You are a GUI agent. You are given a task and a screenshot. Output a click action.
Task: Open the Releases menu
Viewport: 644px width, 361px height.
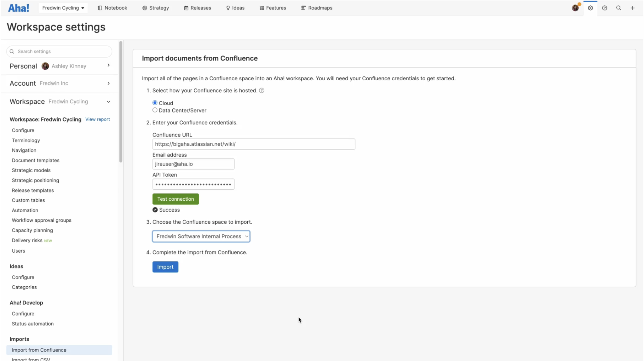(x=198, y=8)
